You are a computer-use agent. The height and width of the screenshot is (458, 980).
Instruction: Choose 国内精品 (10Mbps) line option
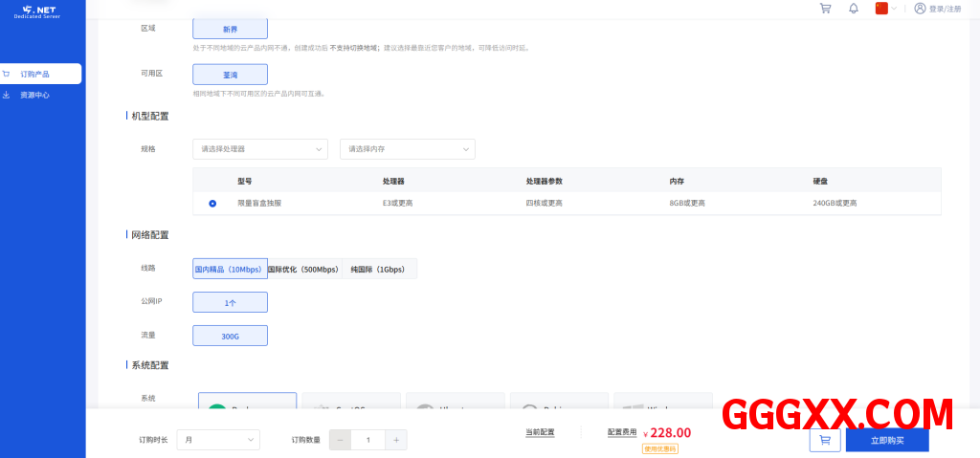point(229,270)
